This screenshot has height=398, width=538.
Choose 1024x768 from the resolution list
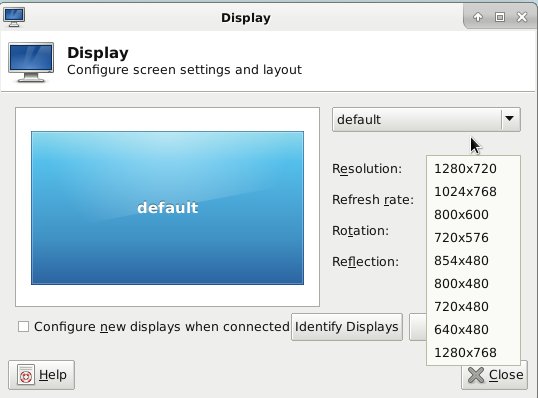coord(473,191)
